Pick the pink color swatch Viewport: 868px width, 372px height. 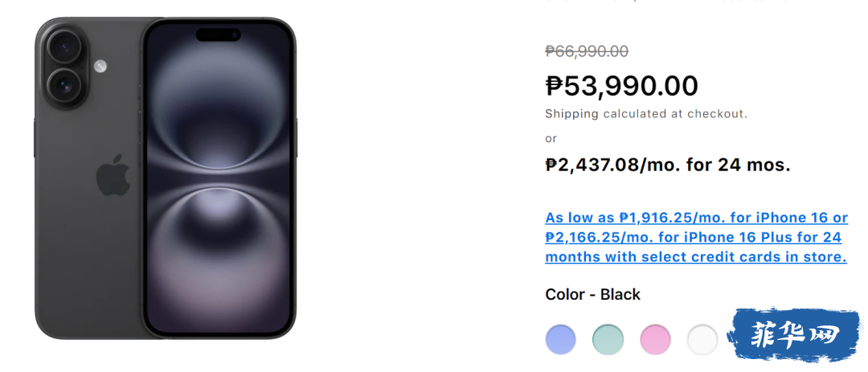point(655,339)
